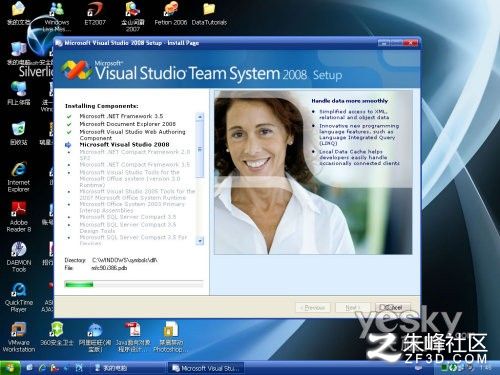Open the 360安全卫士 desktop shortcut

coord(57,334)
